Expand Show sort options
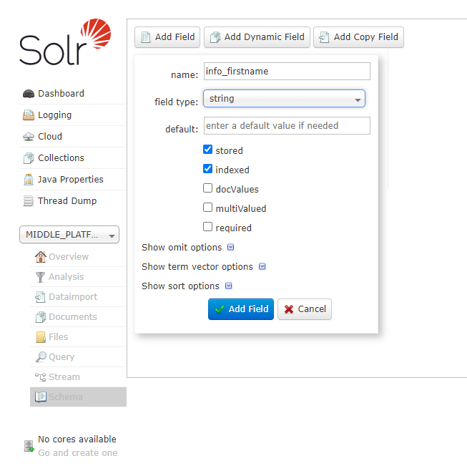 point(187,286)
